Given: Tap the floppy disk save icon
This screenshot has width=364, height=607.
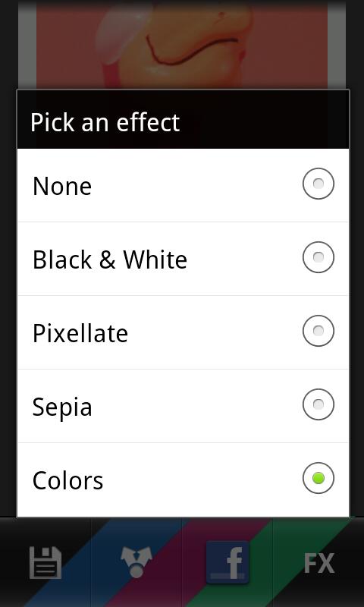Looking at the screenshot, I should [x=45, y=562].
